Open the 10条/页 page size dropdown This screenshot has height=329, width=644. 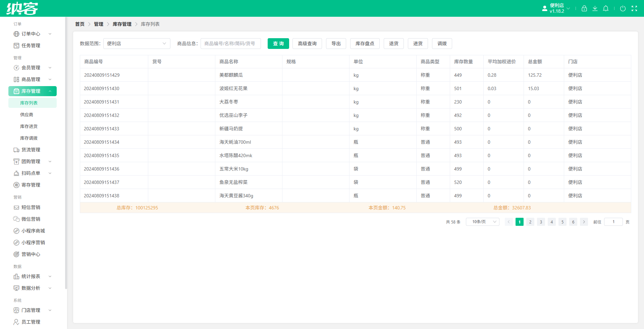(x=483, y=222)
